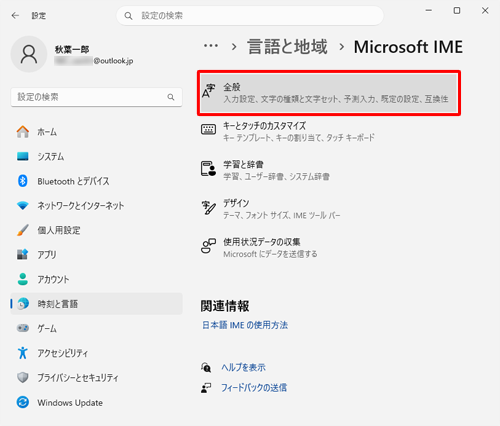The width and height of the screenshot is (500, 426).
Task: Expand the breadcrumb ellipsis menu
Action: [x=211, y=46]
